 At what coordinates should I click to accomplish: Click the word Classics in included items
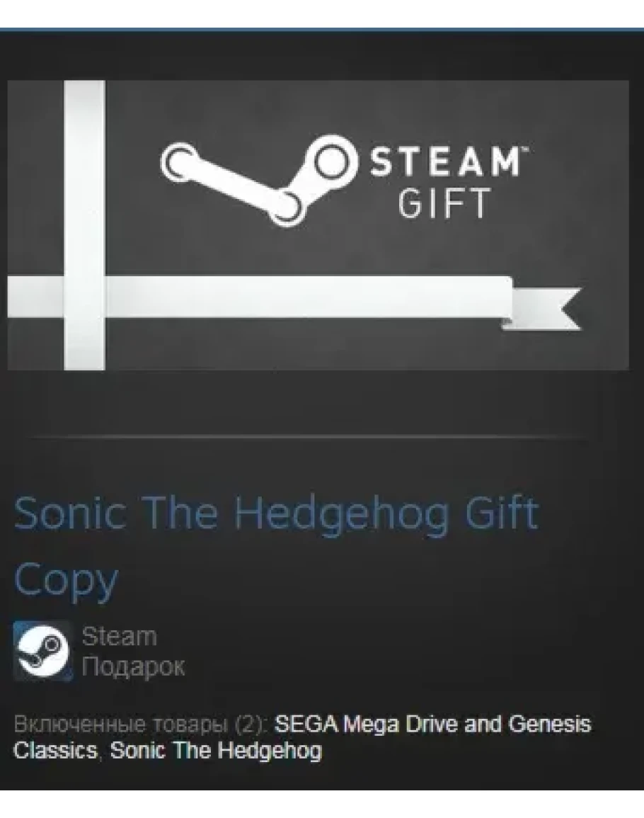[x=55, y=751]
